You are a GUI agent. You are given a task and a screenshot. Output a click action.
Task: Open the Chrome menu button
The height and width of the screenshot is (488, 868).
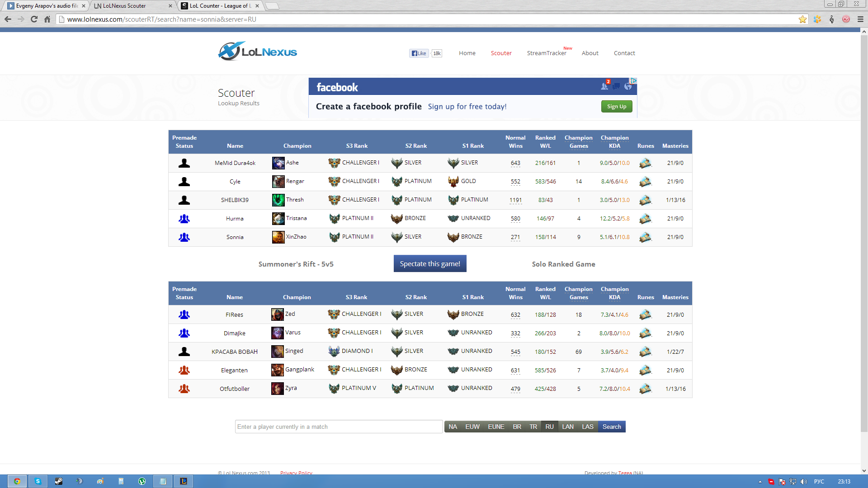(x=860, y=19)
